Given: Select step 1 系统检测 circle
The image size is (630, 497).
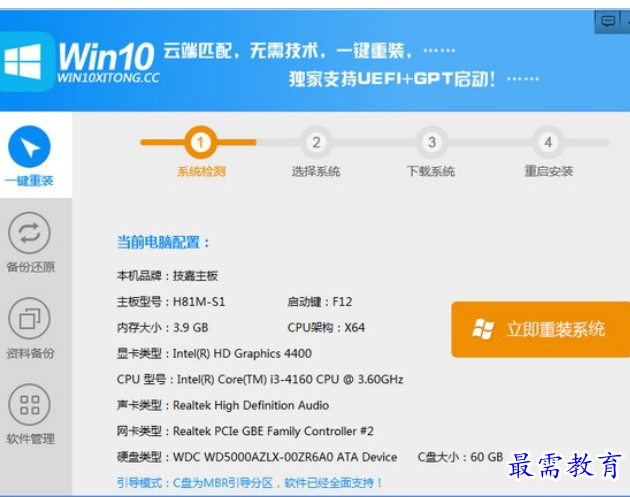Looking at the screenshot, I should pos(200,142).
